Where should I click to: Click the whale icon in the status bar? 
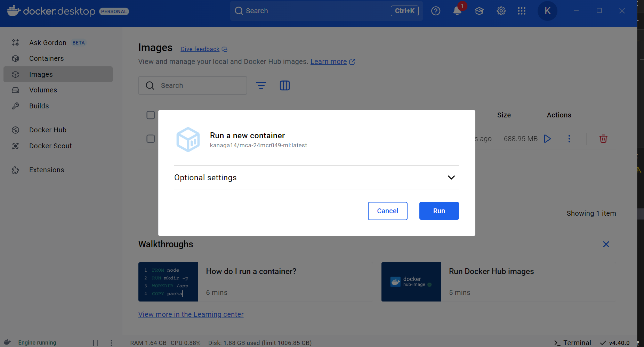[7, 342]
